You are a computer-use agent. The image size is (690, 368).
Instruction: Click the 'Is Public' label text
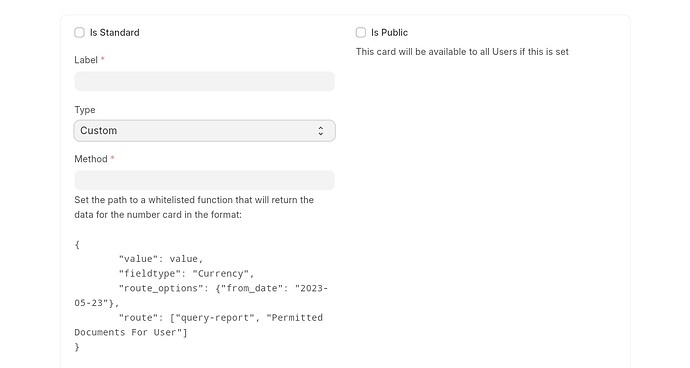(389, 33)
